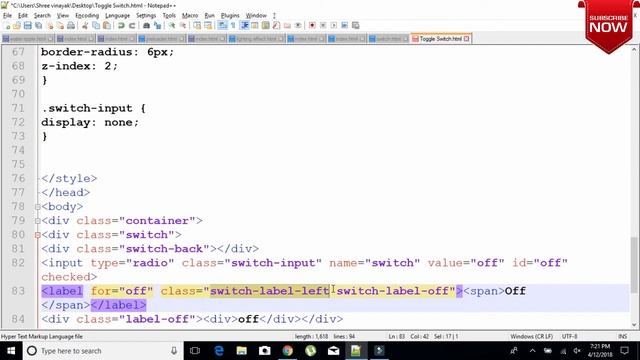640x360 pixels.
Task: Open Folder as Workspace toolbar icon
Action: [x=287, y=25]
